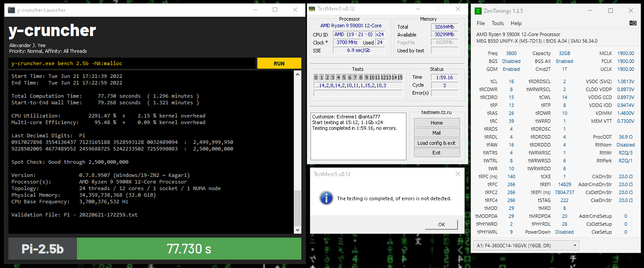Click the Total memory 32694Mb field
Viewport: 644px width, 268px height.
(445, 27)
